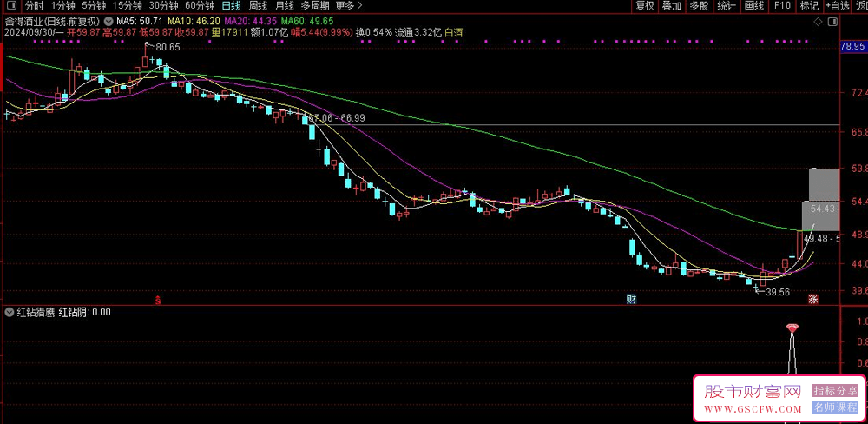Click the diamond icon near chart top-right
The image size is (868, 424).
818,22
